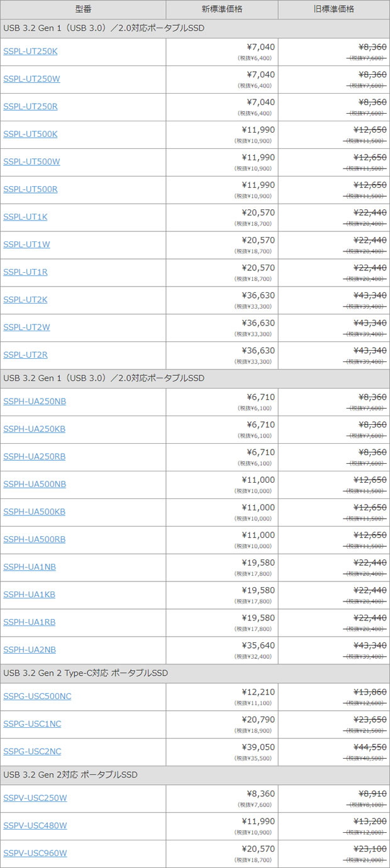Screen dimensions: 390x868
Task: Select the SSPV-USC960W link
Action: tap(35, 854)
